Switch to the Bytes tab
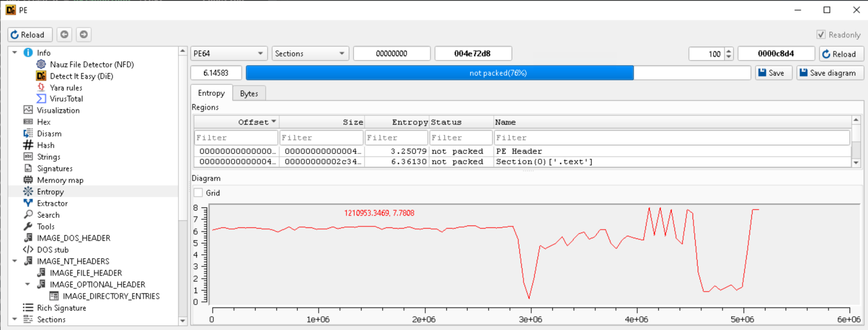 [249, 93]
